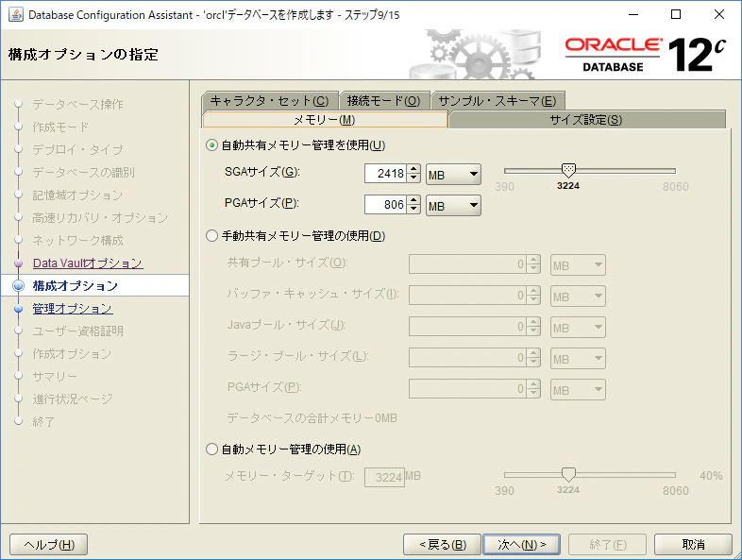Click the 進行状況ページ step label
This screenshot has width=742, height=560.
[73, 399]
